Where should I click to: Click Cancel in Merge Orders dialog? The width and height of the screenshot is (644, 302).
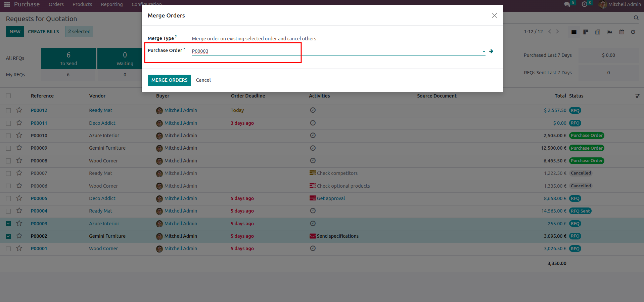(203, 80)
